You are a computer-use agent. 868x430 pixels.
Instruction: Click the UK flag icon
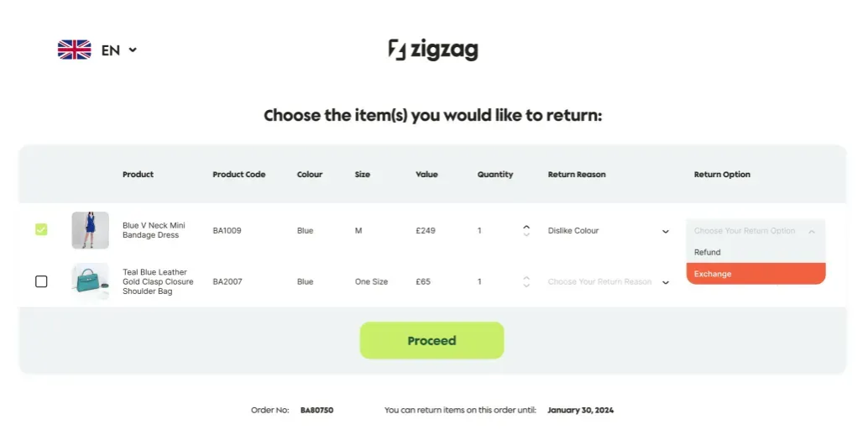[74, 50]
